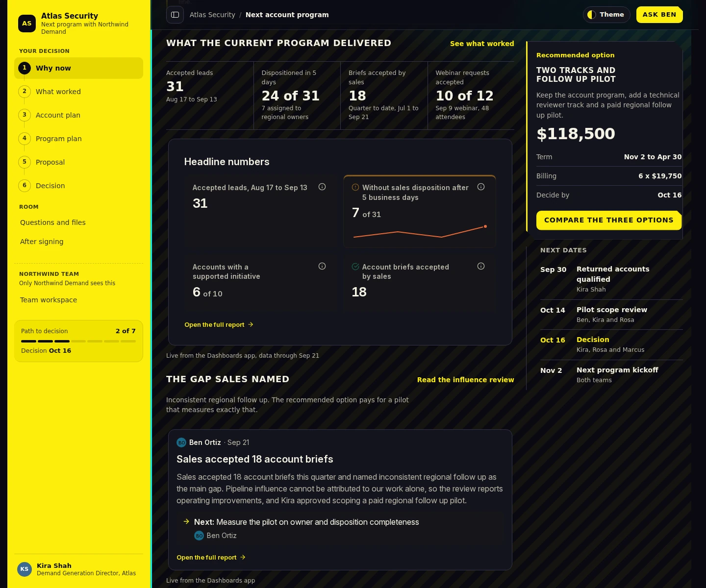Screen dimensions: 706x588
Task: Click Ben Ortiz avatar in post header
Action: point(181,442)
